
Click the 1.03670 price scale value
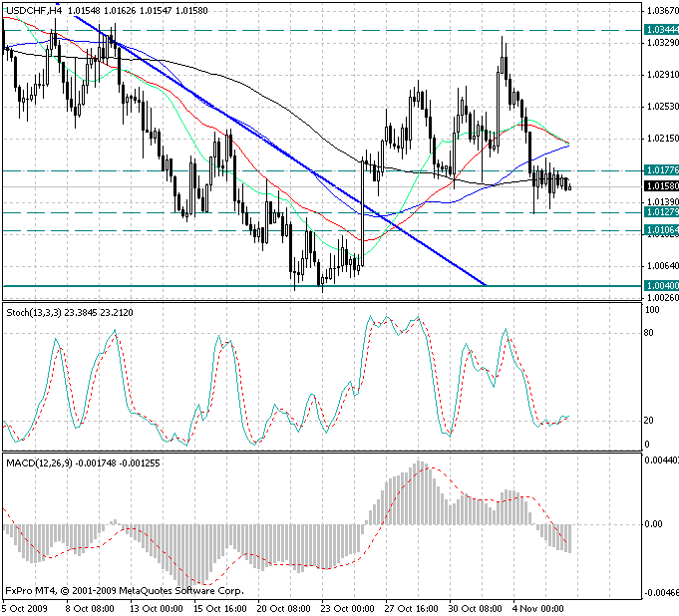click(x=662, y=11)
